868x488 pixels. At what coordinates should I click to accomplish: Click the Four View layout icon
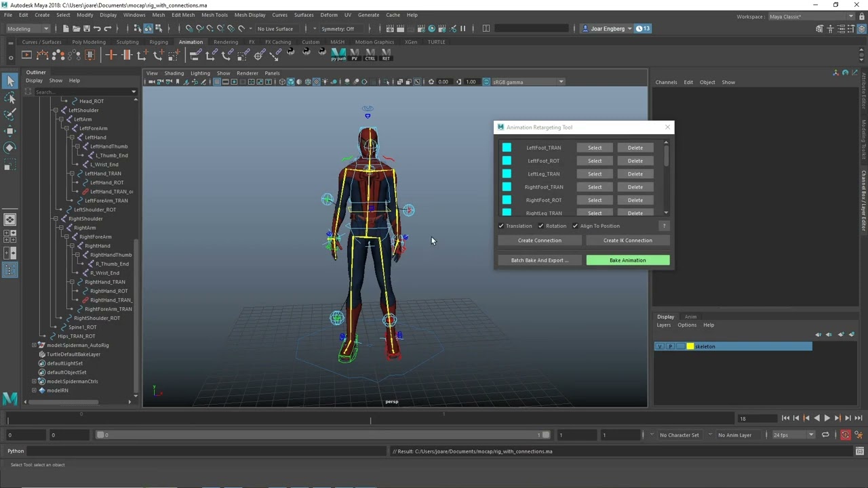click(x=10, y=237)
